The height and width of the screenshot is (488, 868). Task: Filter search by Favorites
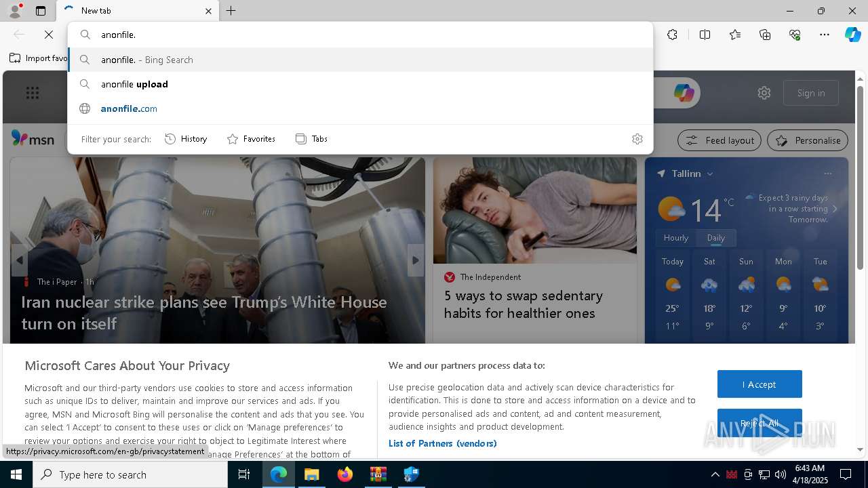(x=251, y=139)
